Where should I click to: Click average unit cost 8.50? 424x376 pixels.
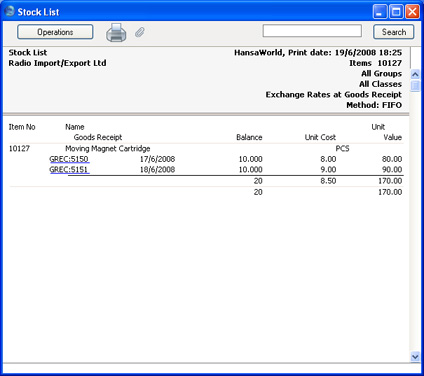(328, 181)
